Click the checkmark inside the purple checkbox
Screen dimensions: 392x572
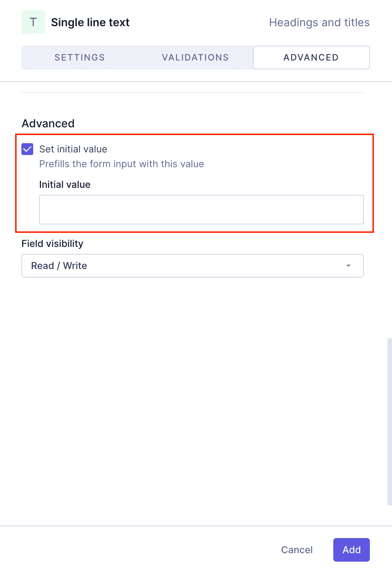click(x=27, y=149)
